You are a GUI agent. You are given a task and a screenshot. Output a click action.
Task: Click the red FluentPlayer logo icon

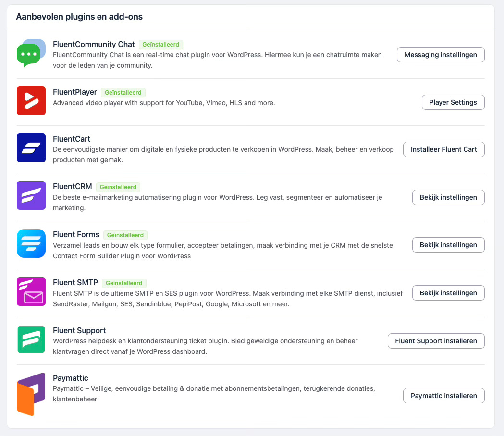tap(31, 100)
